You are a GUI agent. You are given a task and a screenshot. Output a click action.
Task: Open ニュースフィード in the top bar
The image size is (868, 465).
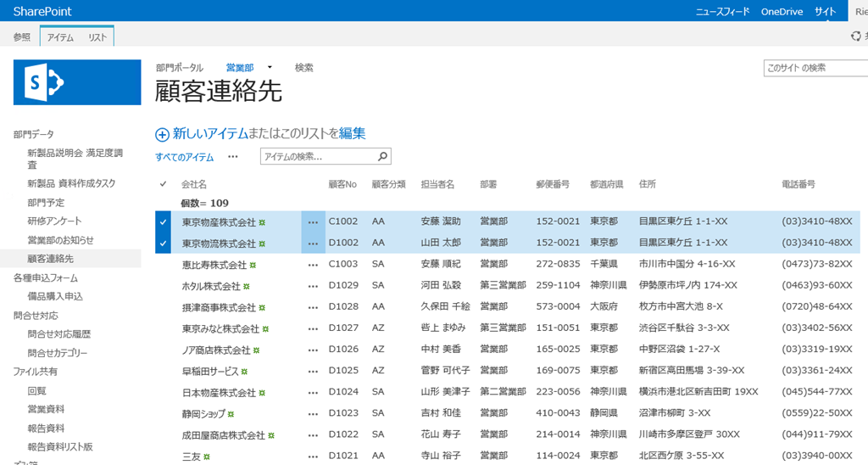722,12
